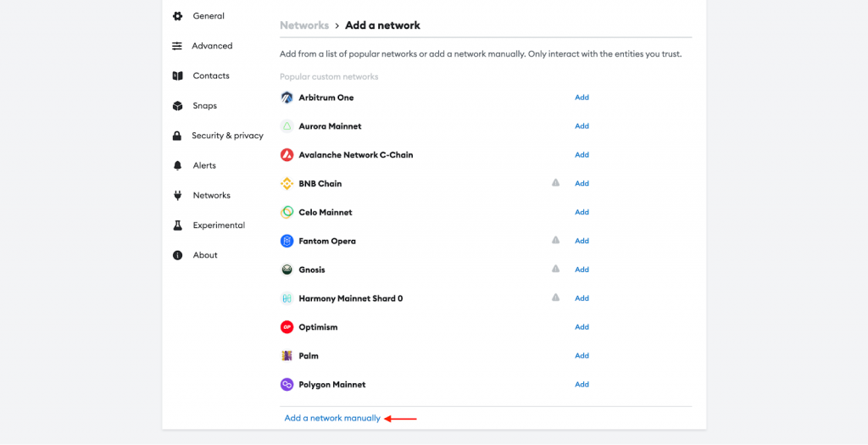Click the Harmony Mainnet Shard 0 logo
The width and height of the screenshot is (868, 445).
coord(287,299)
